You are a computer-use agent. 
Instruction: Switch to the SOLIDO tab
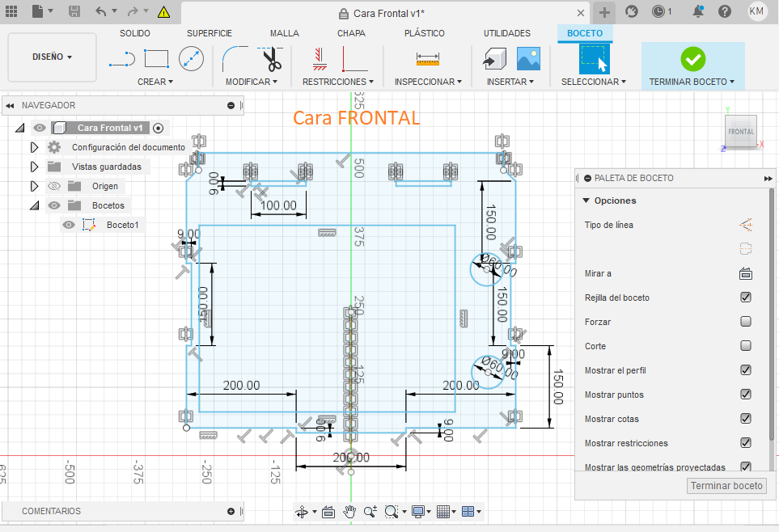point(134,33)
